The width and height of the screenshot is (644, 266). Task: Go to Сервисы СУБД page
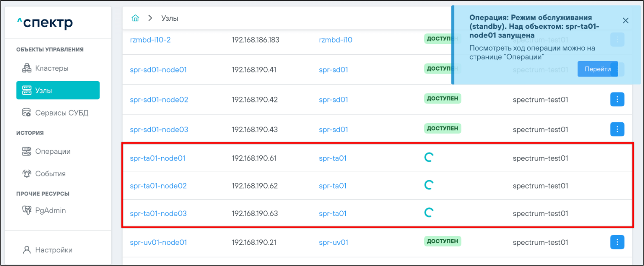(62, 113)
